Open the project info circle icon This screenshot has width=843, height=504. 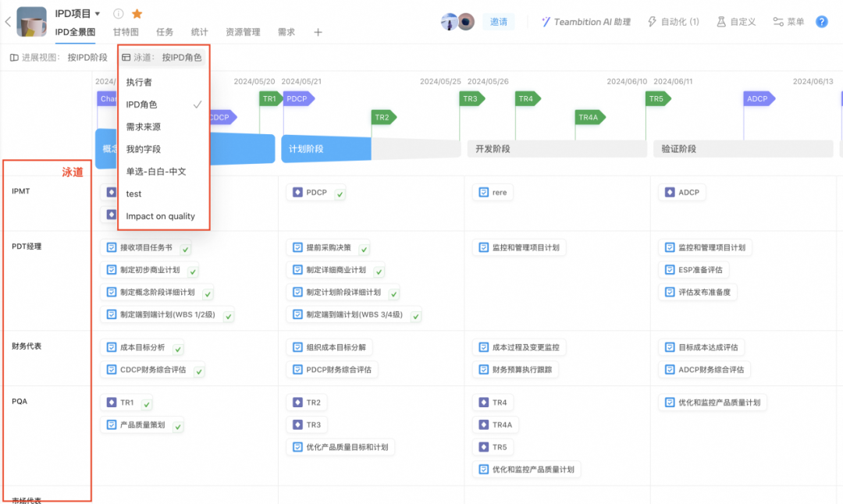click(x=119, y=13)
